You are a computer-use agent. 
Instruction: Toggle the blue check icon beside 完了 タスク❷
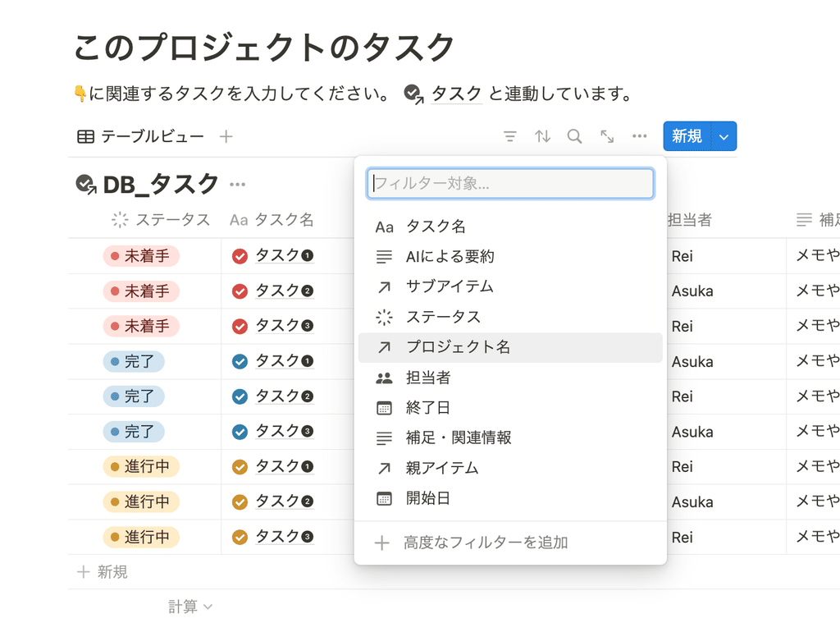click(240, 396)
